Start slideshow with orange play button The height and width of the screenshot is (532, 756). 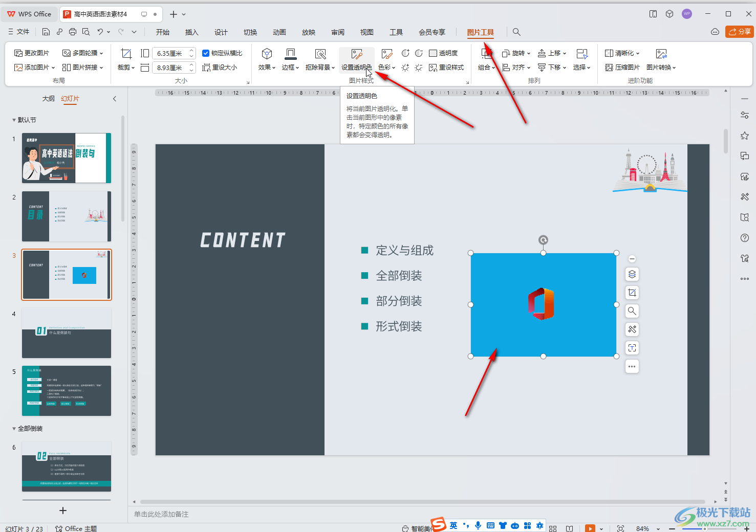click(590, 528)
